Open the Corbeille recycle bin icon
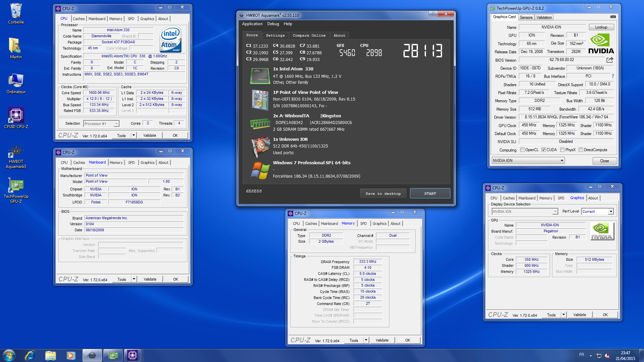 16,13
